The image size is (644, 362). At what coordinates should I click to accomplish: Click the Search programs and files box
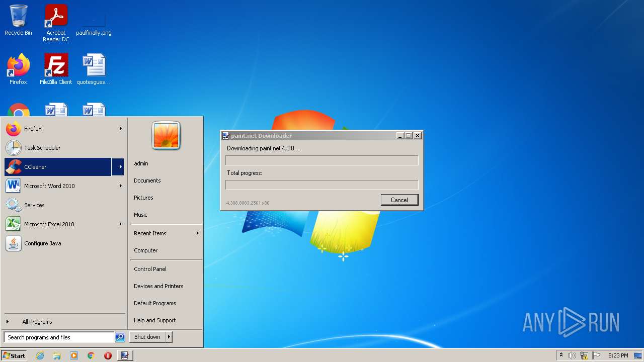click(59, 337)
